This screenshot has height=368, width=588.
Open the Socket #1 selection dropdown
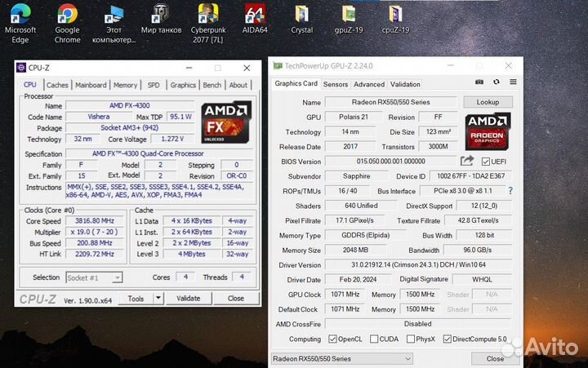coord(94,277)
